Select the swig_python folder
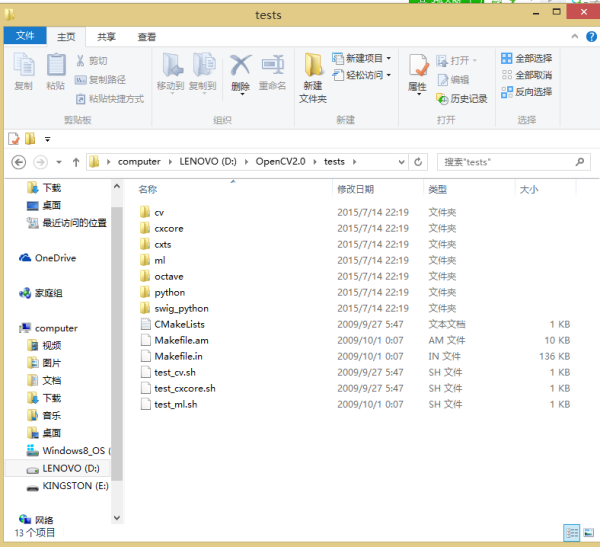The height and width of the screenshot is (547, 600). click(174, 308)
